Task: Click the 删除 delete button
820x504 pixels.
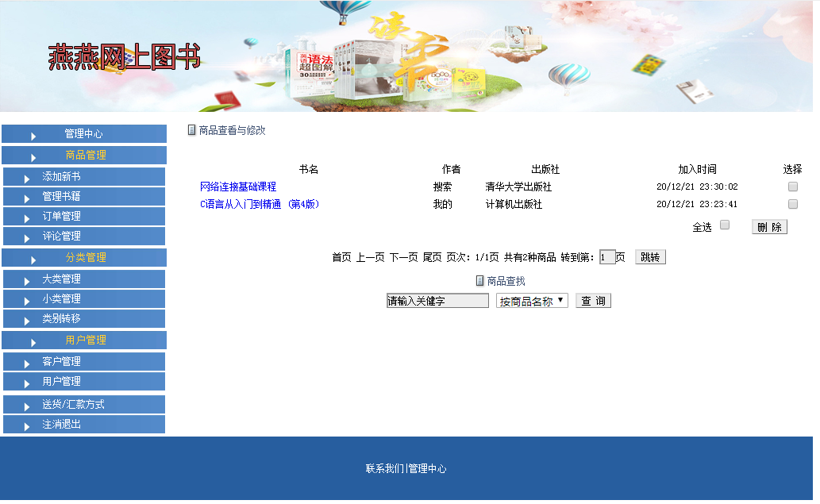Action: pyautogui.click(x=768, y=227)
